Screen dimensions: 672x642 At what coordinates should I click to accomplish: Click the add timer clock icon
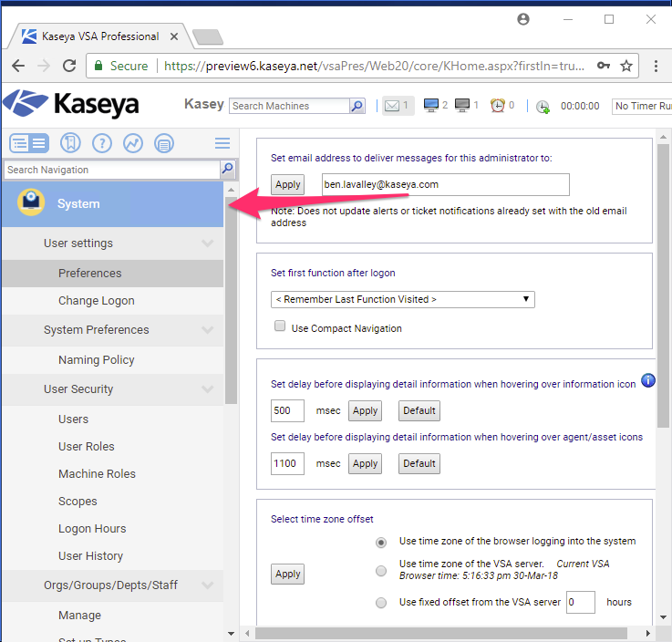[543, 107]
